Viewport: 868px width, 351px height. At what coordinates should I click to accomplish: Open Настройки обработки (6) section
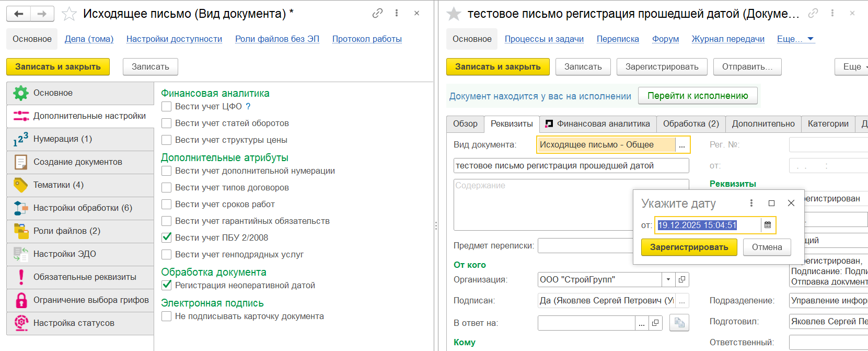80,208
